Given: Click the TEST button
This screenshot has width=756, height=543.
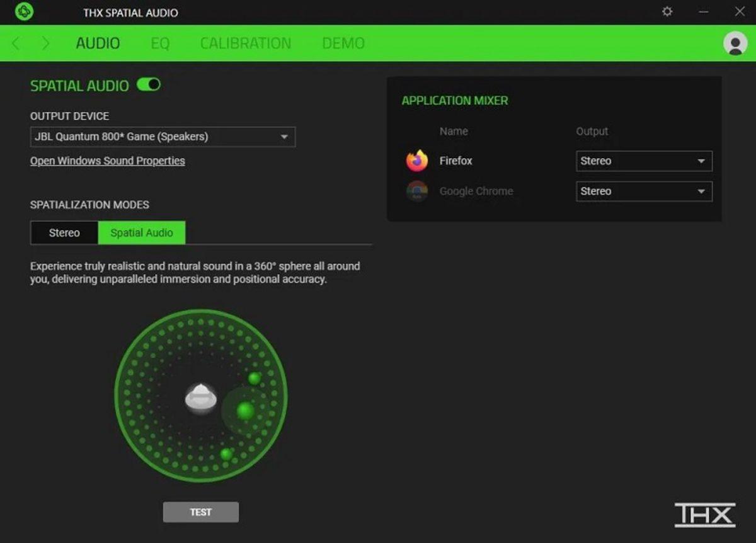Looking at the screenshot, I should point(200,512).
